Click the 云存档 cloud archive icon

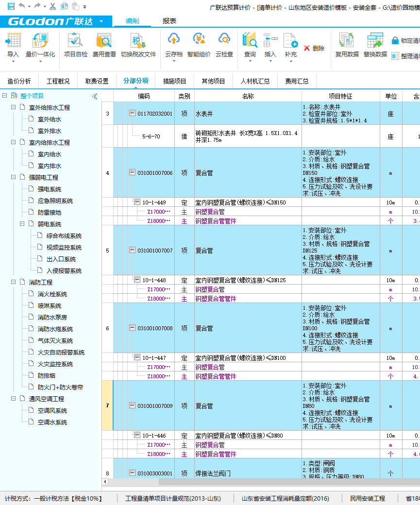coord(174,47)
